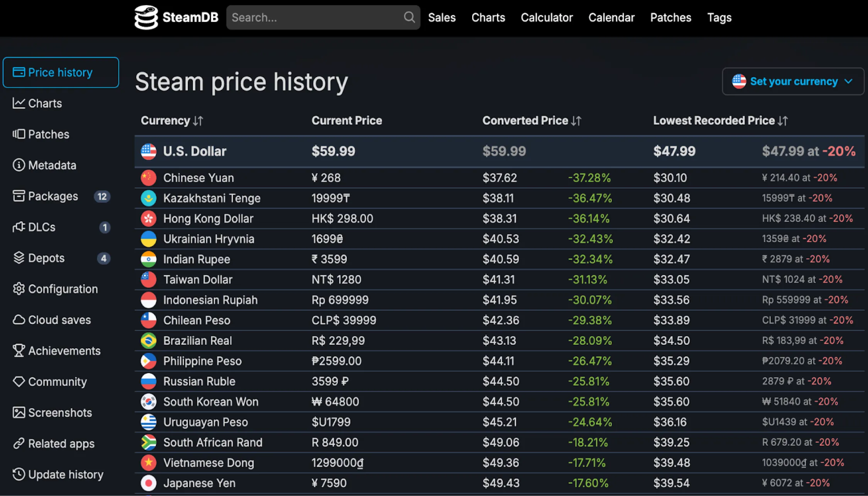Open the Sales top navigation item
The image size is (868, 496).
pos(442,17)
